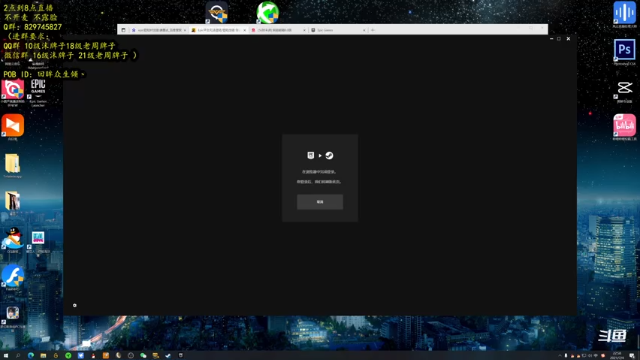Switch to the Epic Games browser tab

(338, 30)
